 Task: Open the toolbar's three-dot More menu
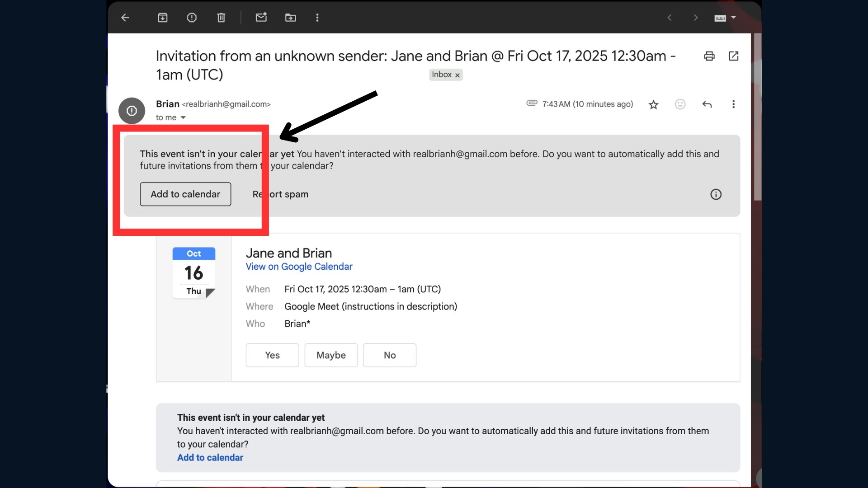(x=317, y=18)
